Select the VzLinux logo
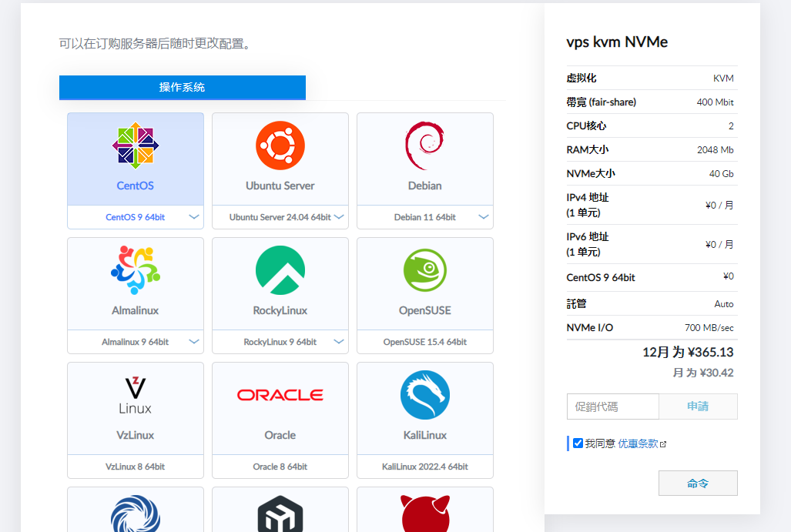Viewport: 791px width, 532px height. point(136,396)
